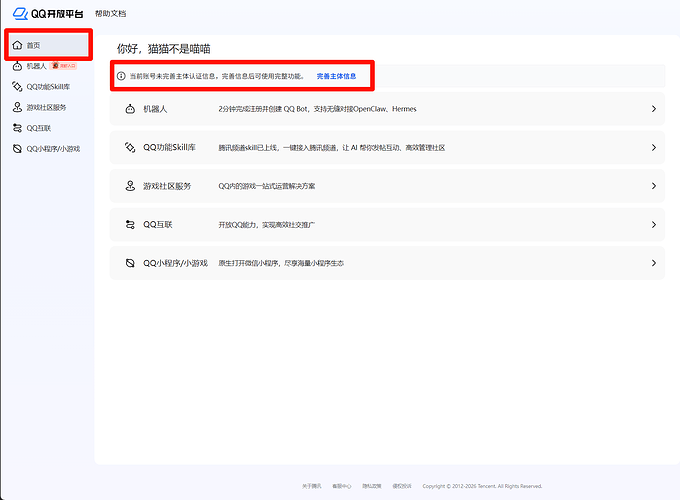Screen dimensions: 680x500
Task: Click the QQ功能Skill库 card title
Action: pos(170,147)
